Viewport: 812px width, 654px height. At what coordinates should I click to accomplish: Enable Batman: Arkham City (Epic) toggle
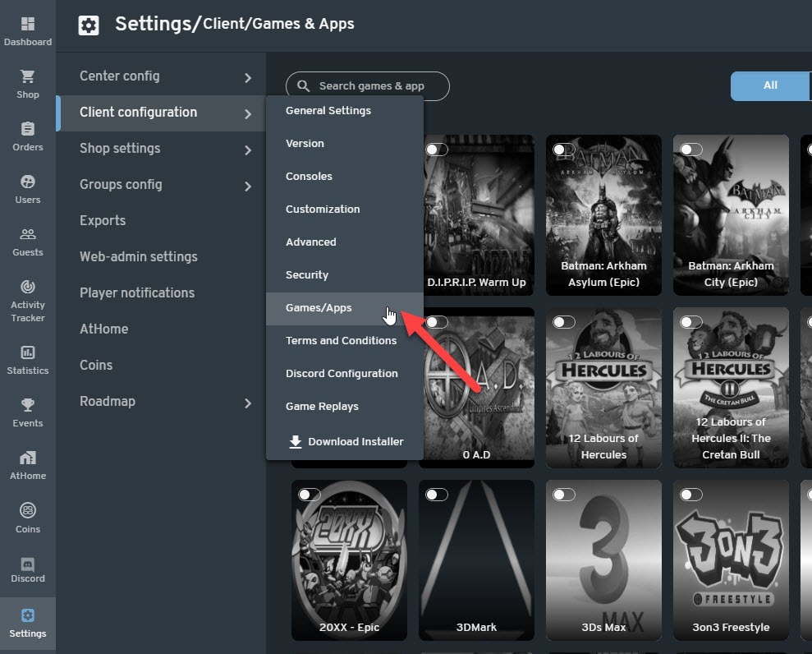tap(690, 150)
